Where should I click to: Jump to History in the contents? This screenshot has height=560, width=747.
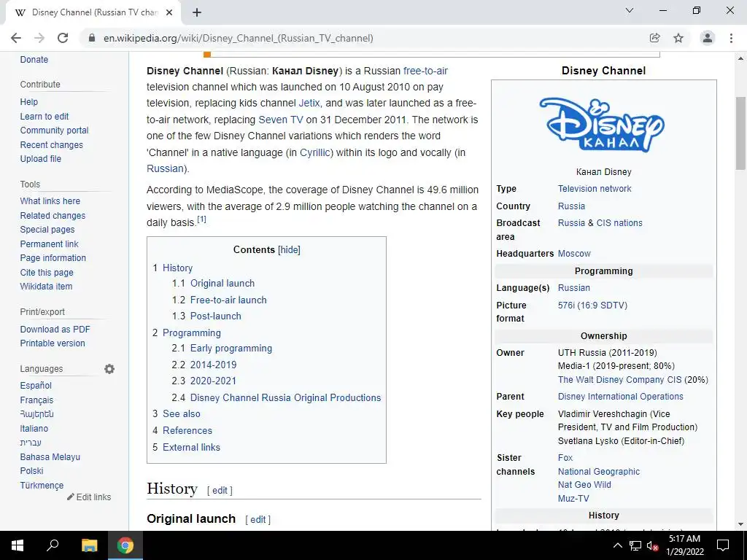click(177, 268)
